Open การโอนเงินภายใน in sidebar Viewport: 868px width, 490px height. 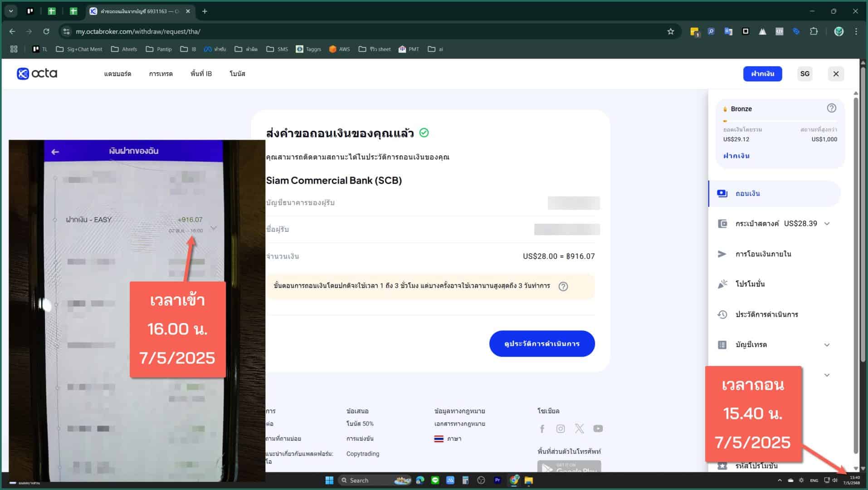click(763, 254)
